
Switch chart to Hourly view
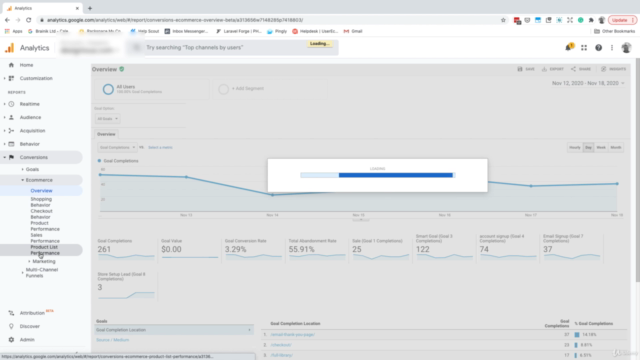pyautogui.click(x=575, y=147)
